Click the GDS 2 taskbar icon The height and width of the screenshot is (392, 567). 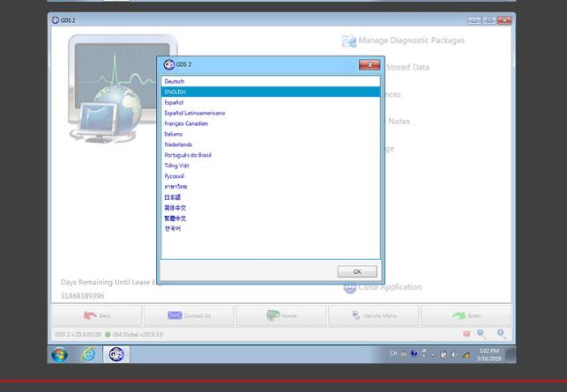(x=116, y=354)
